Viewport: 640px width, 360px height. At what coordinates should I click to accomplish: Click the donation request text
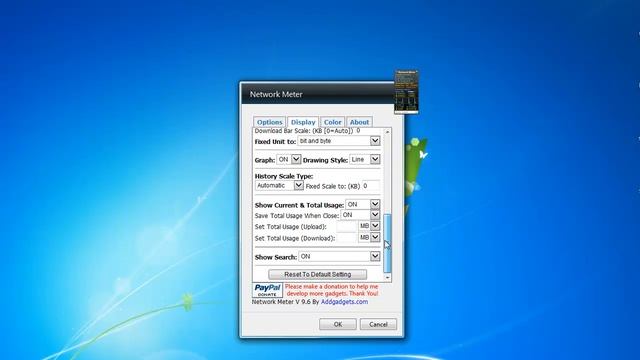[332, 290]
